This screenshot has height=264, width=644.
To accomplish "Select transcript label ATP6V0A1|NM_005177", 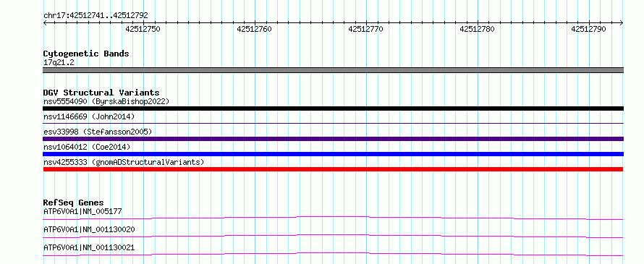I will (82, 211).
